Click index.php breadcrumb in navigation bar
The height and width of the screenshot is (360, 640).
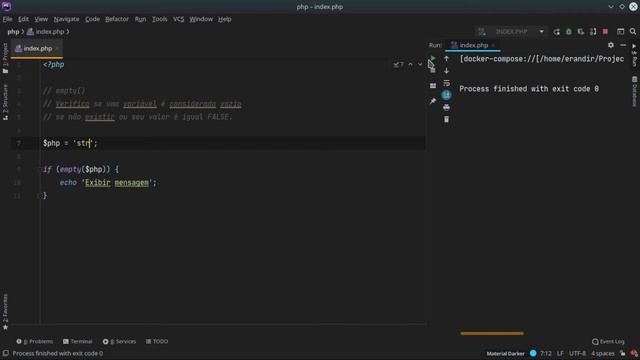pyautogui.click(x=46, y=31)
